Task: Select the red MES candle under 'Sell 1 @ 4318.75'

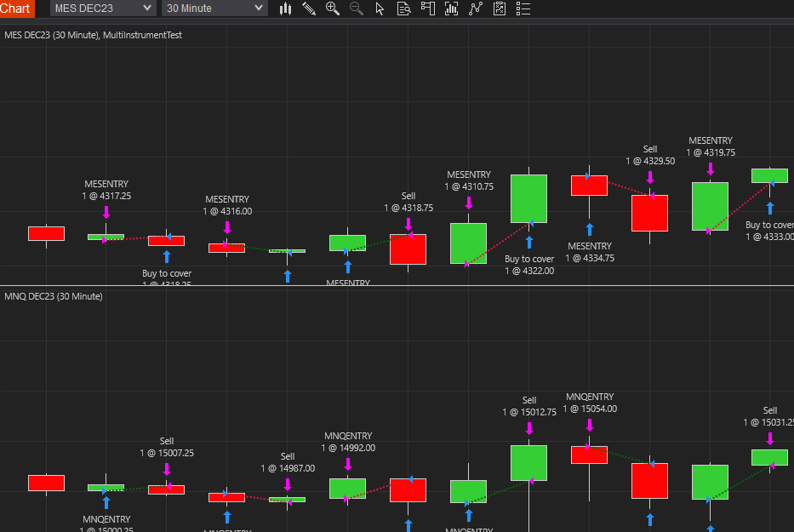Action: [408, 249]
